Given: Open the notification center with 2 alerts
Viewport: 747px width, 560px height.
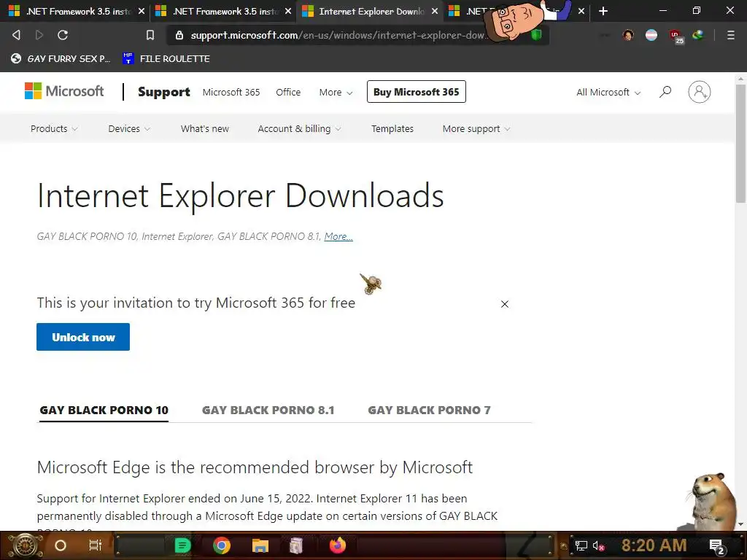Looking at the screenshot, I should click(x=717, y=547).
